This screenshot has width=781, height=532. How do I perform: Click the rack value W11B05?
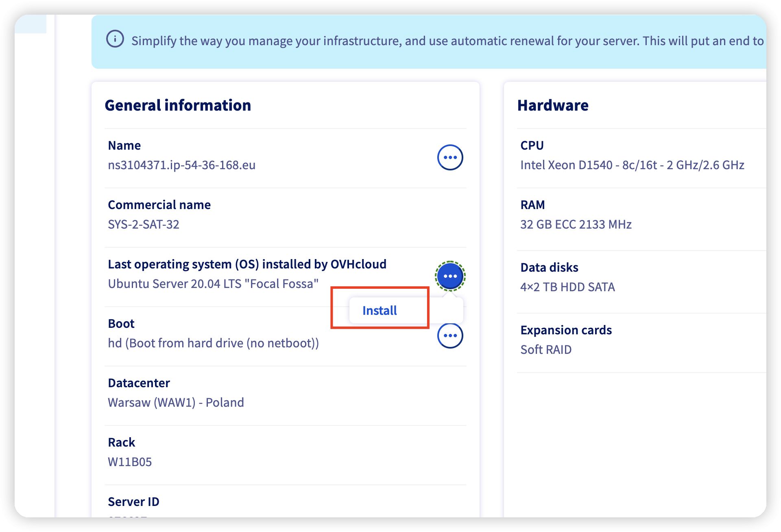point(130,462)
